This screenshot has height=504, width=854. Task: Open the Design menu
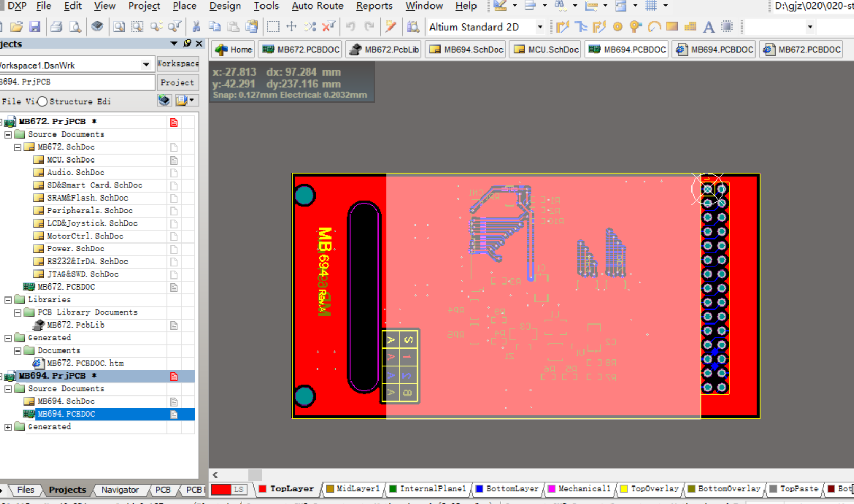pyautogui.click(x=225, y=6)
